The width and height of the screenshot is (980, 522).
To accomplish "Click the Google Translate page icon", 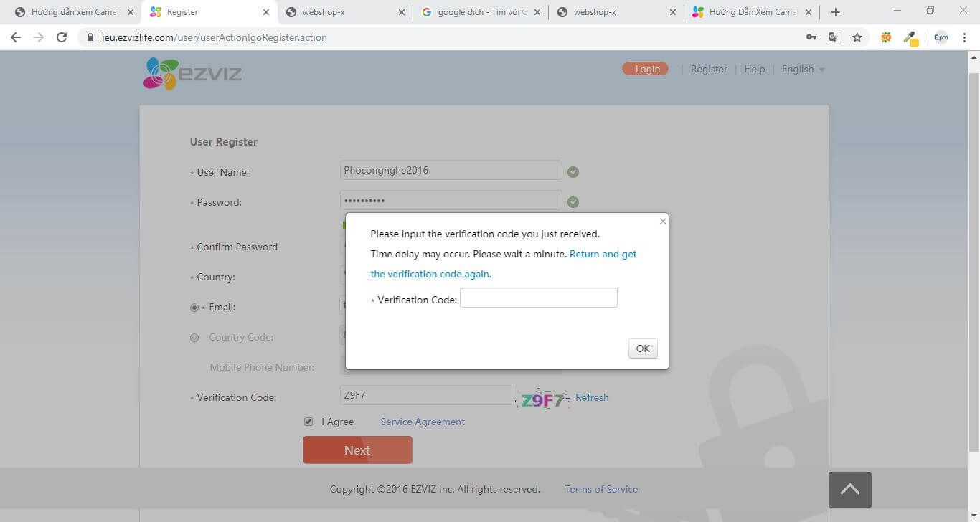I will pos(834,37).
